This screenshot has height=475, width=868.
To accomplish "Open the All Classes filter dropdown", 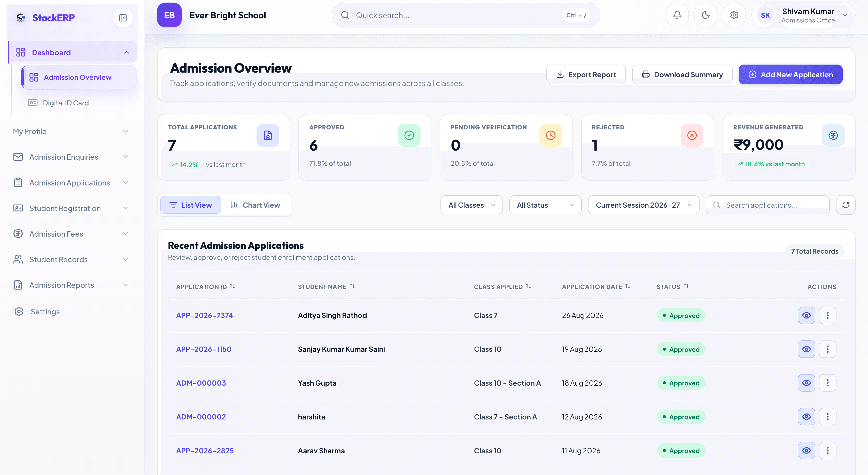I will [471, 205].
